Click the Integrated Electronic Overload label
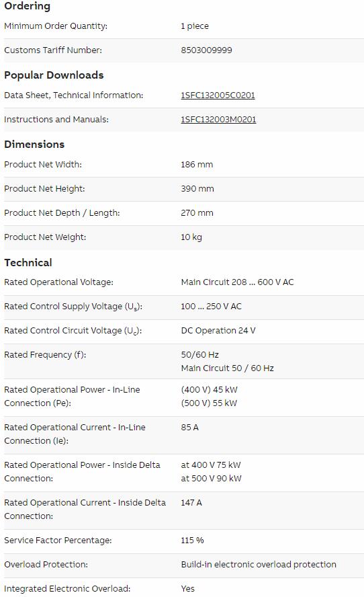Image resolution: width=364 pixels, height=597 pixels. (x=67, y=589)
